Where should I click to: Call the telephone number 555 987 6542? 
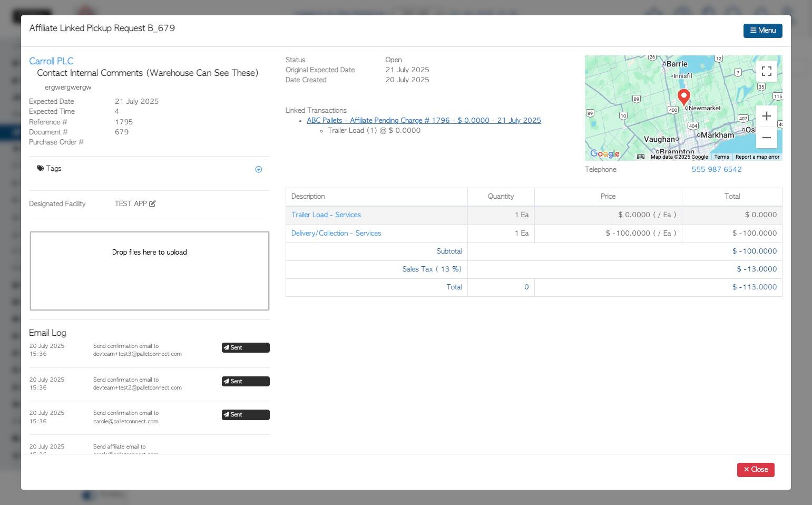pyautogui.click(x=717, y=169)
